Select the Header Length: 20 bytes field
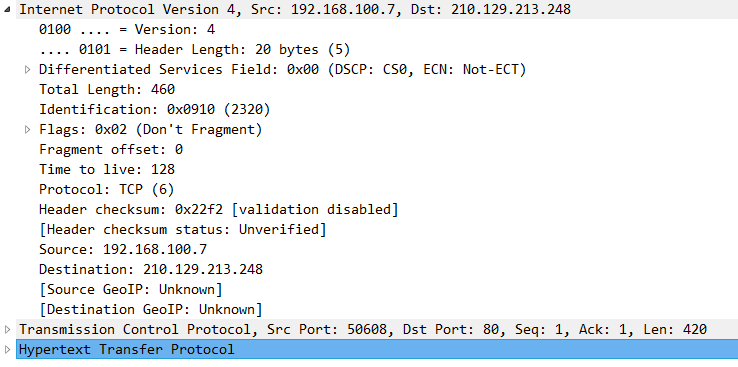738x367 pixels. 194,49
